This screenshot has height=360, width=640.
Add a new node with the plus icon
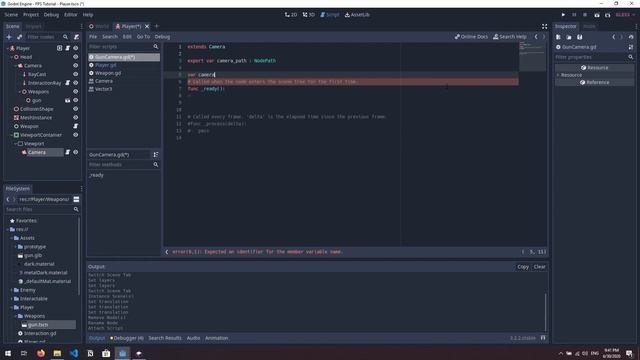(x=9, y=37)
